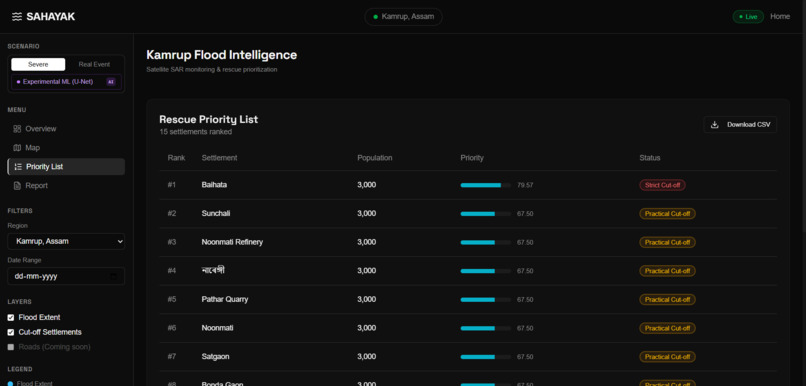Screen dimensions: 806x386
Task: Click the SAHAYAK waves logo icon
Action: click(x=17, y=17)
